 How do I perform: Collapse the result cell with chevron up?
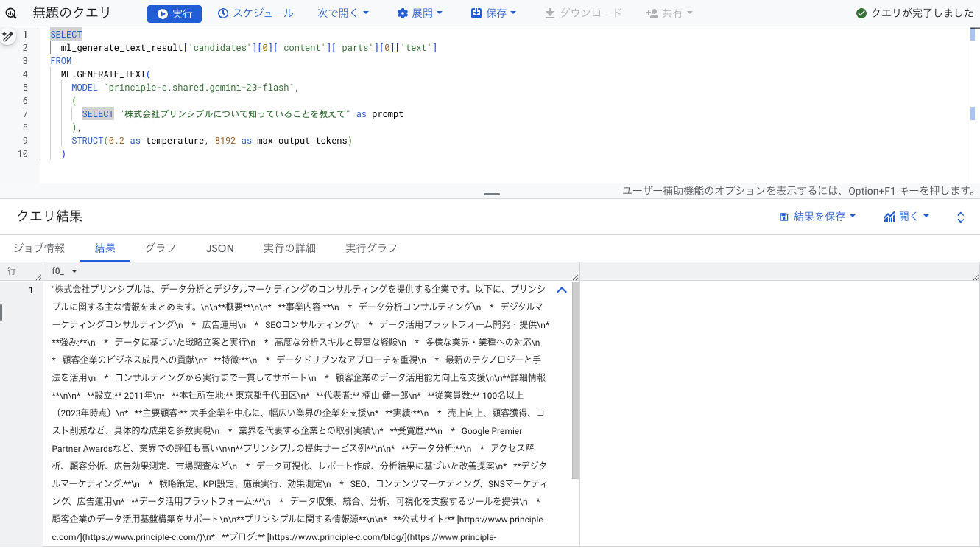click(x=561, y=290)
